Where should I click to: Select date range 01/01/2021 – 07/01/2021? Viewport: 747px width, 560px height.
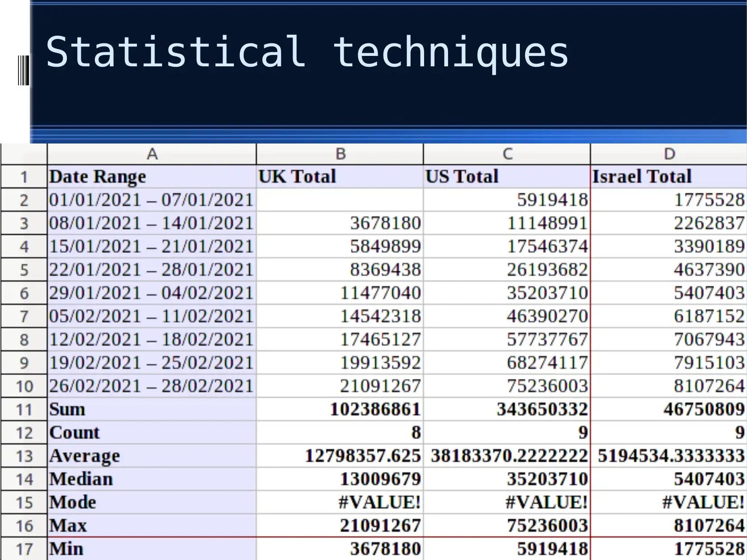coord(152,200)
